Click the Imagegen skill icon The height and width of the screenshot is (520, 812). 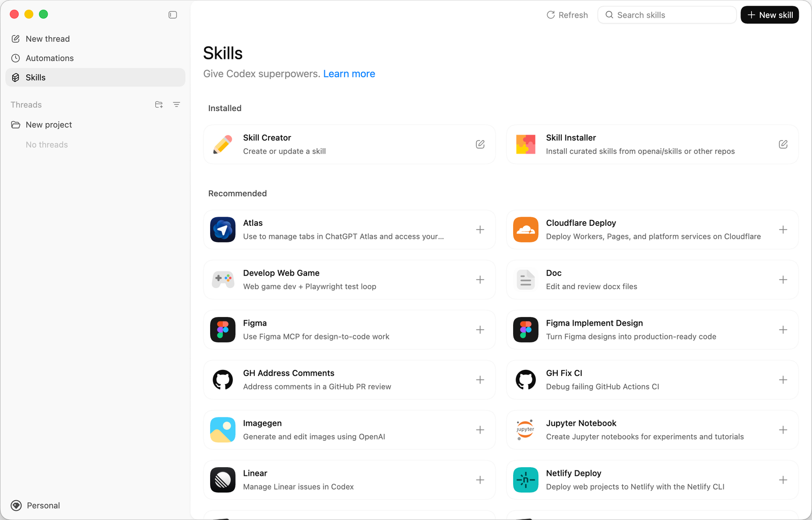tap(222, 430)
